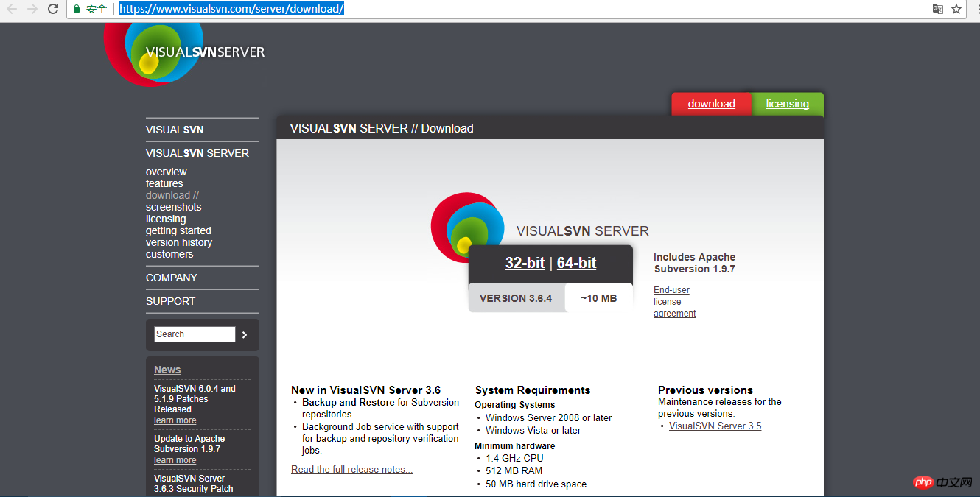
Task: Open customers sidebar link
Action: tap(169, 254)
